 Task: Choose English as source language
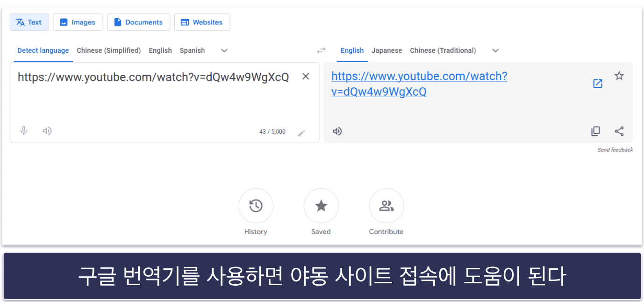[x=160, y=50]
